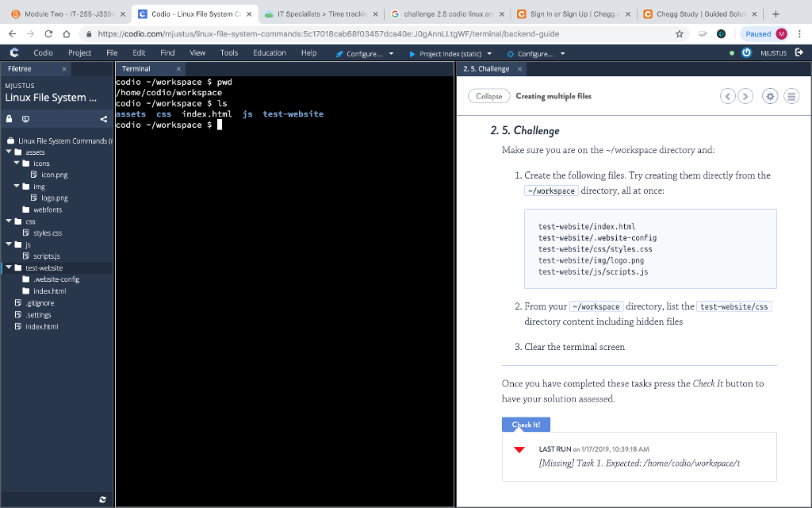Collapse the css folder

[9, 221]
